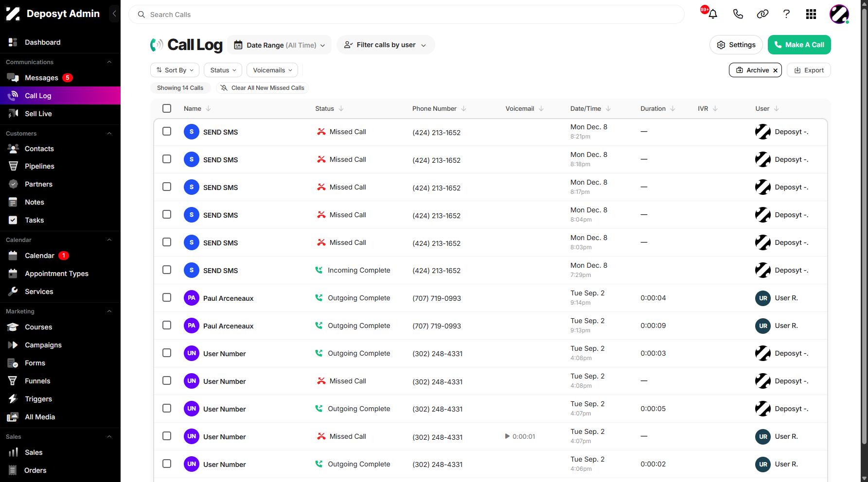
Task: Open the user profile avatar
Action: coord(839,14)
